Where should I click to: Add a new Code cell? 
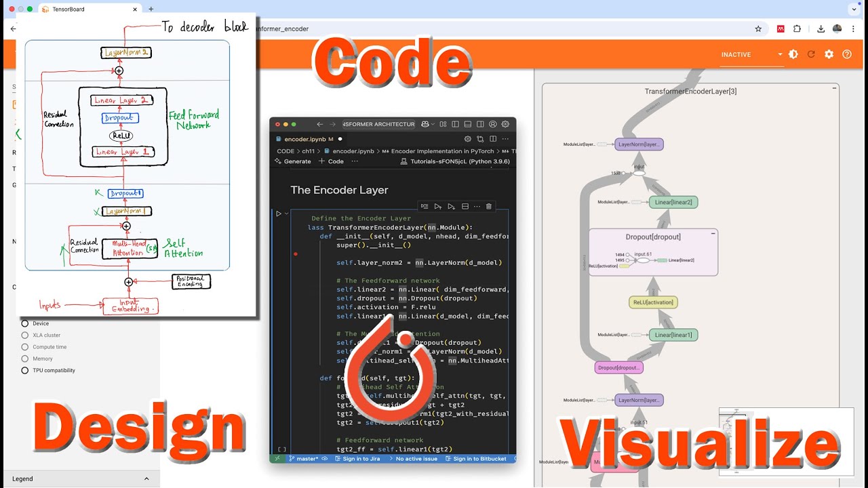(331, 161)
